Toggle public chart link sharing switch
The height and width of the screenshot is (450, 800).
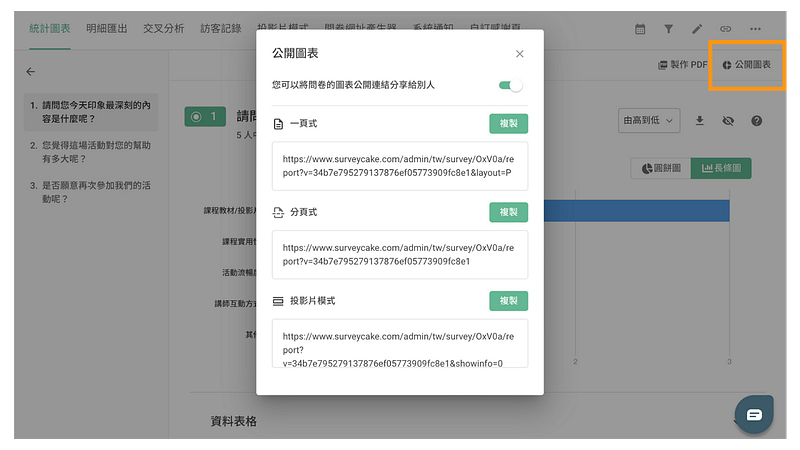(511, 85)
